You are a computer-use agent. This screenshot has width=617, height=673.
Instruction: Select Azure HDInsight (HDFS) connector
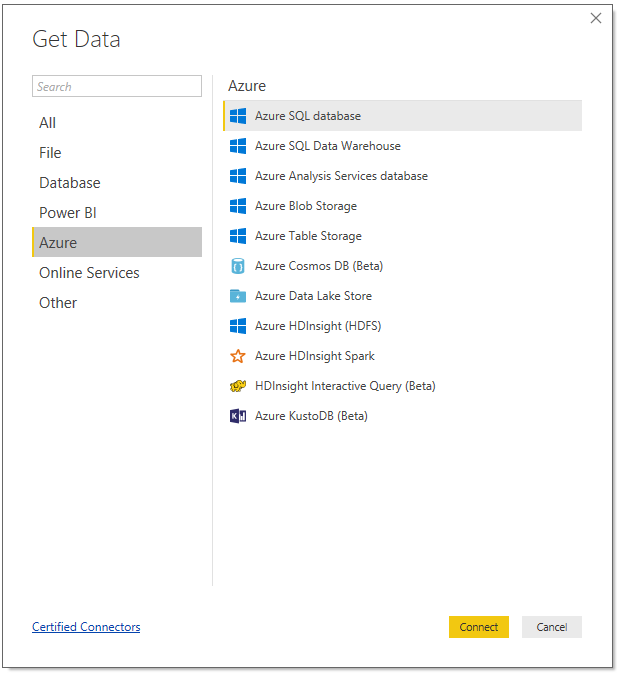click(x=402, y=326)
